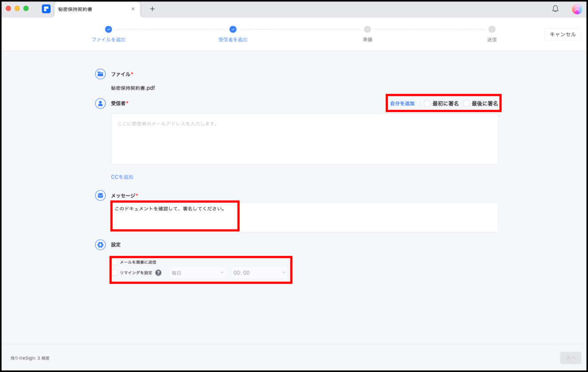
Task: Open a new tab with plus icon
Action: click(x=152, y=9)
